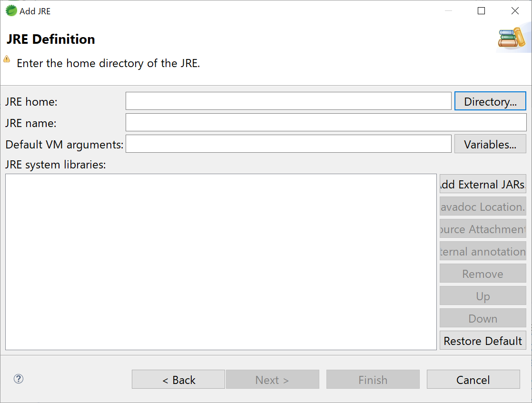Image resolution: width=532 pixels, height=403 pixels.
Task: Open the help question mark icon
Action: pyautogui.click(x=19, y=379)
